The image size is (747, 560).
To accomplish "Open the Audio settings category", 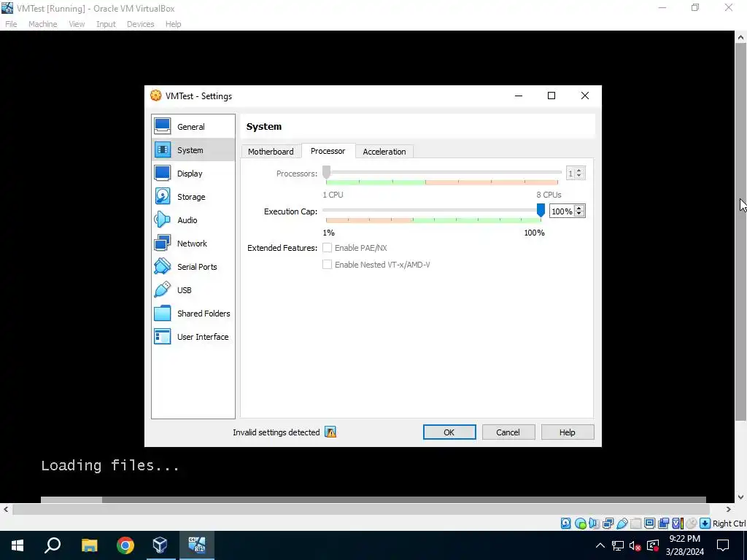I will pos(193,220).
